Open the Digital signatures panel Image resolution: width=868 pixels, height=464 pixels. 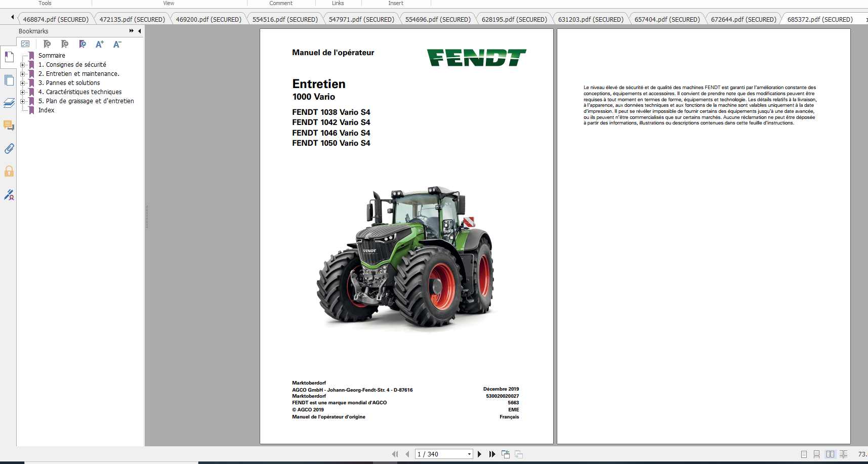9,195
